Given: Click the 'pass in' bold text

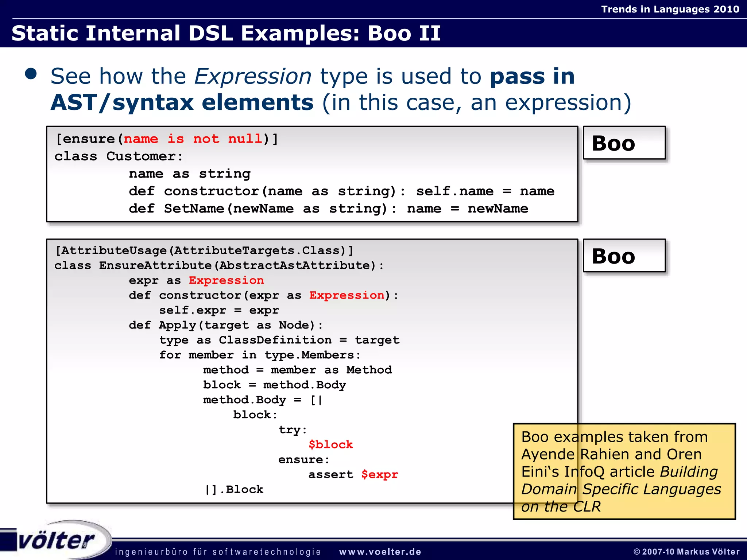Looking at the screenshot, I should pos(532,77).
